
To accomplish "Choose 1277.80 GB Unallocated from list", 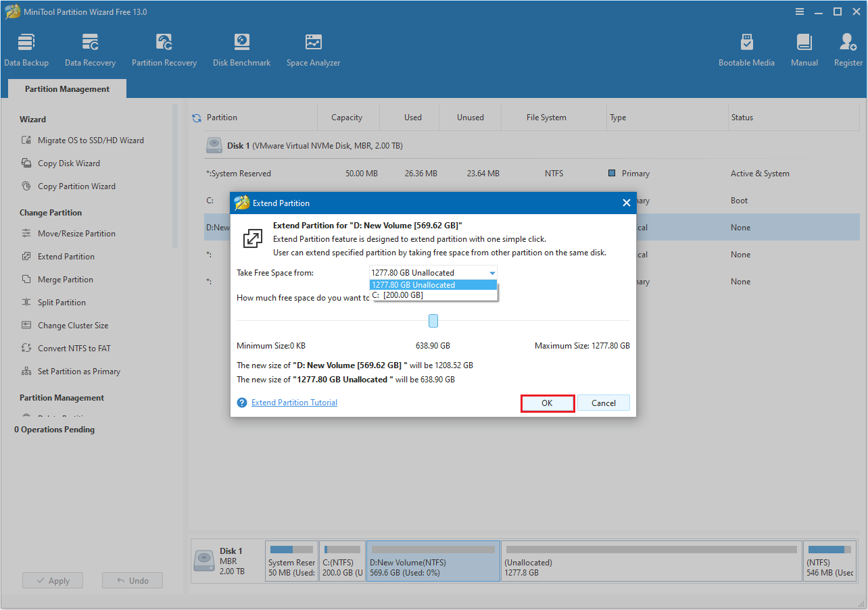I will (x=433, y=285).
